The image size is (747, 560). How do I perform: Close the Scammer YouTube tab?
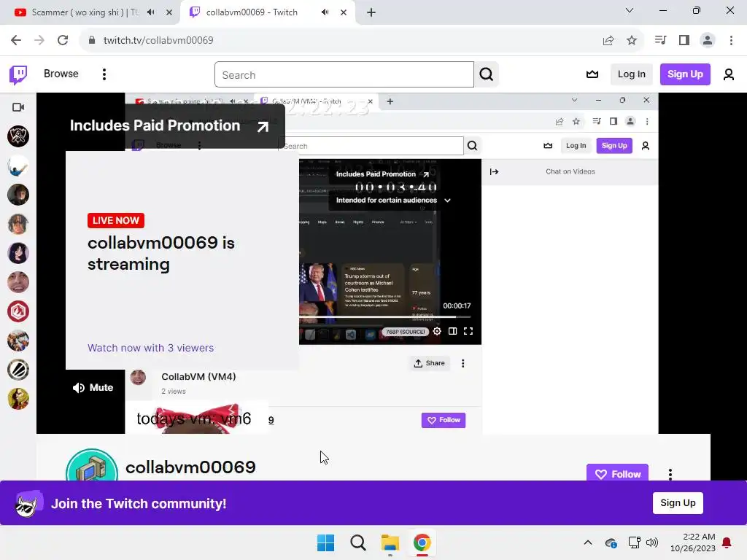coord(169,12)
